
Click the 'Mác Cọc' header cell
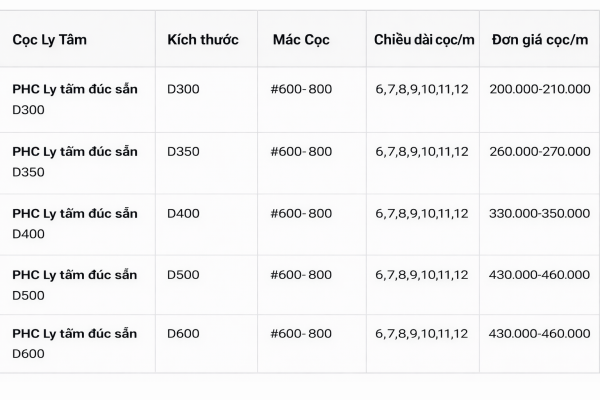tap(300, 40)
